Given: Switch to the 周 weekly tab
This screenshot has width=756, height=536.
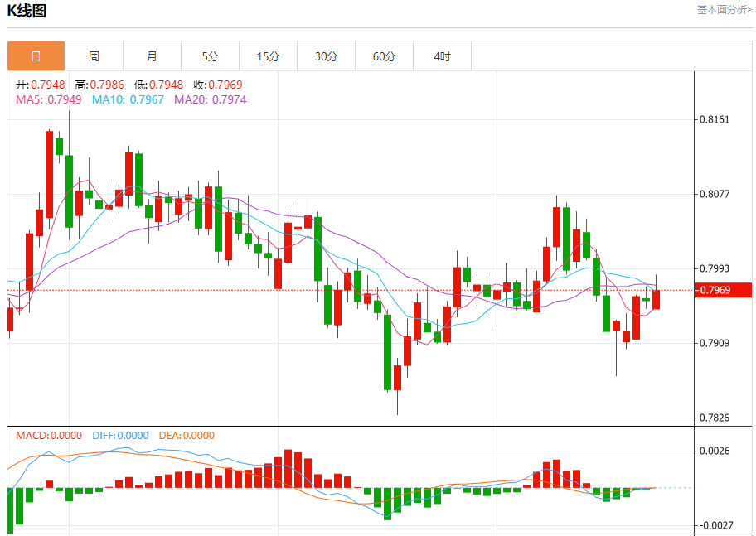Looking at the screenshot, I should tap(94, 56).
